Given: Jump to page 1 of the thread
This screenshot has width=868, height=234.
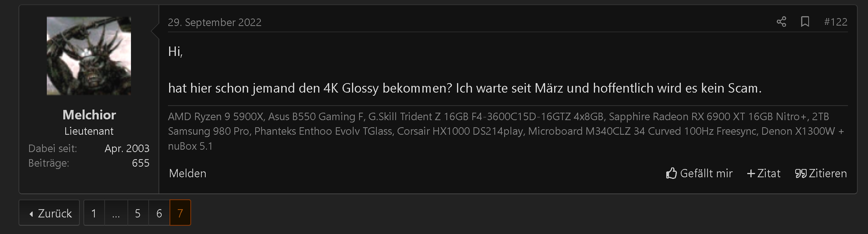Looking at the screenshot, I should 94,213.
